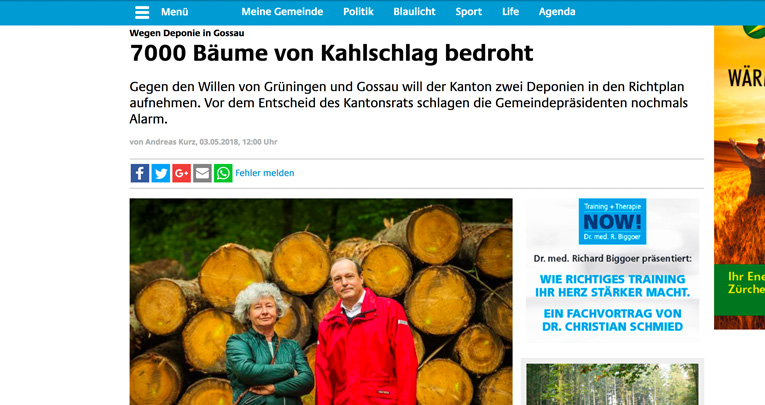Open the Blaulicht section

click(x=414, y=12)
